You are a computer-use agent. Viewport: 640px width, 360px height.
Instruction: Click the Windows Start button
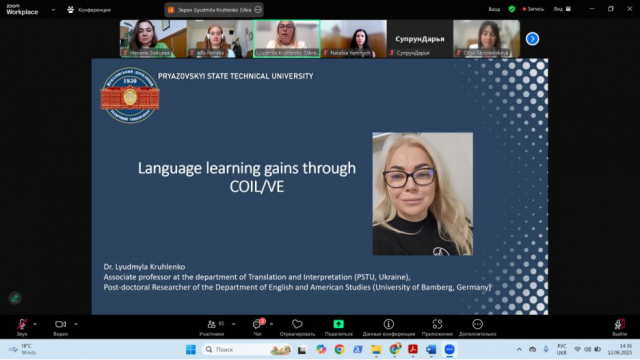click(191, 349)
